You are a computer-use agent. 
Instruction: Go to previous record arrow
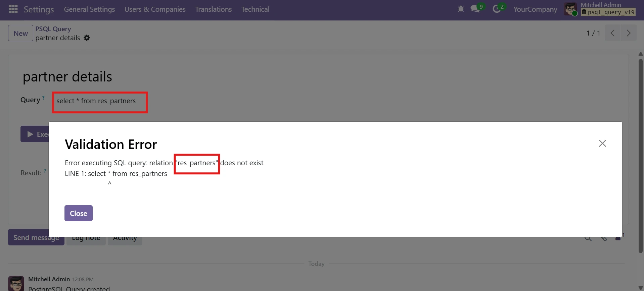tap(612, 33)
